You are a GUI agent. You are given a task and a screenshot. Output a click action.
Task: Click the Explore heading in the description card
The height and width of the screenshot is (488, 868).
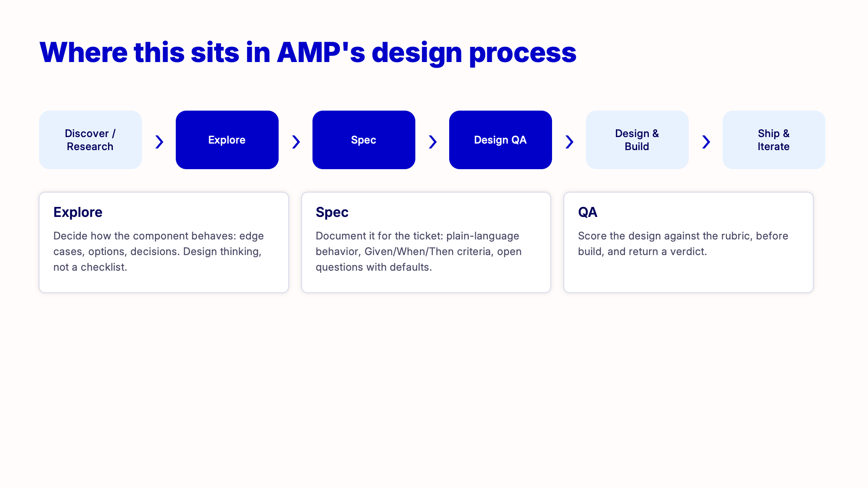pos(78,212)
